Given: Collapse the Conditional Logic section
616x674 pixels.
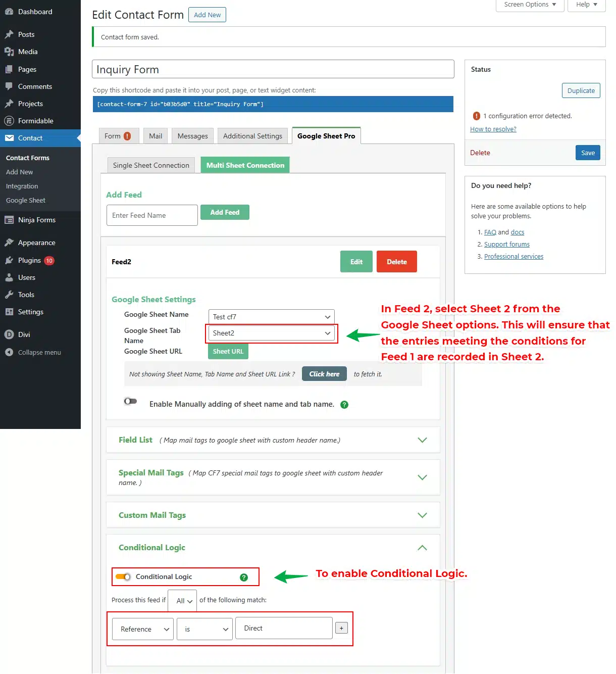Looking at the screenshot, I should 422,548.
